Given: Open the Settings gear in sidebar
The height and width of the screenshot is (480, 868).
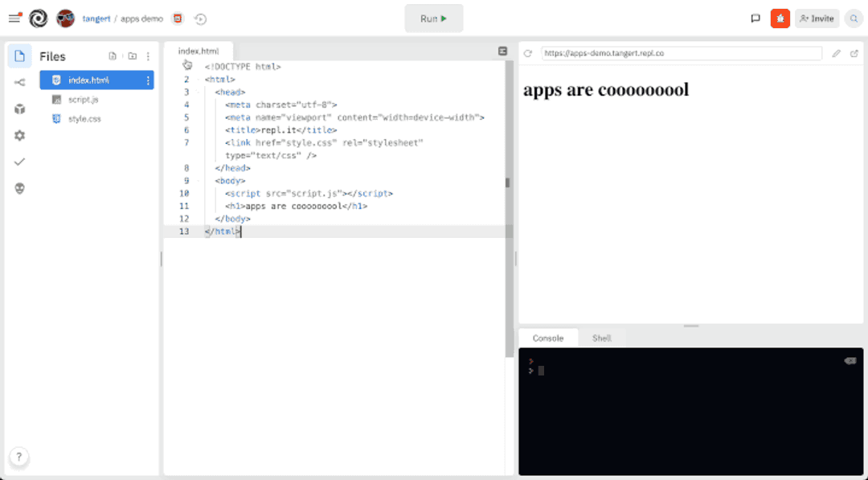Looking at the screenshot, I should click(19, 135).
